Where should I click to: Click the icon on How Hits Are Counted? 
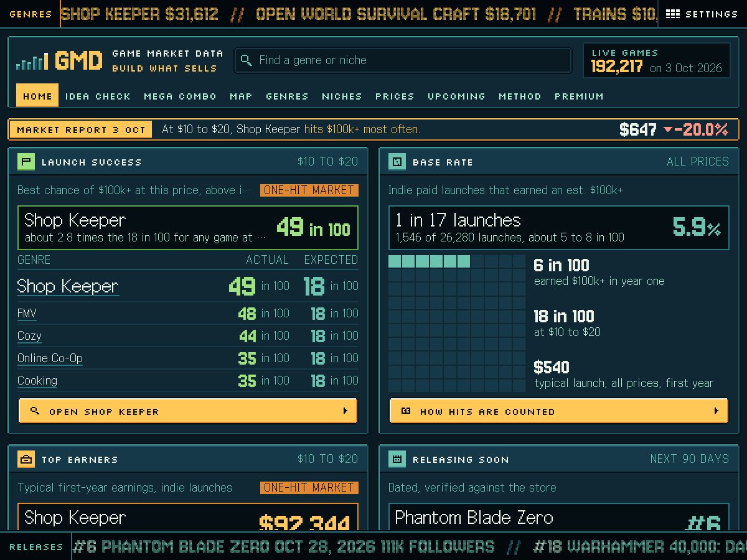[x=406, y=411]
